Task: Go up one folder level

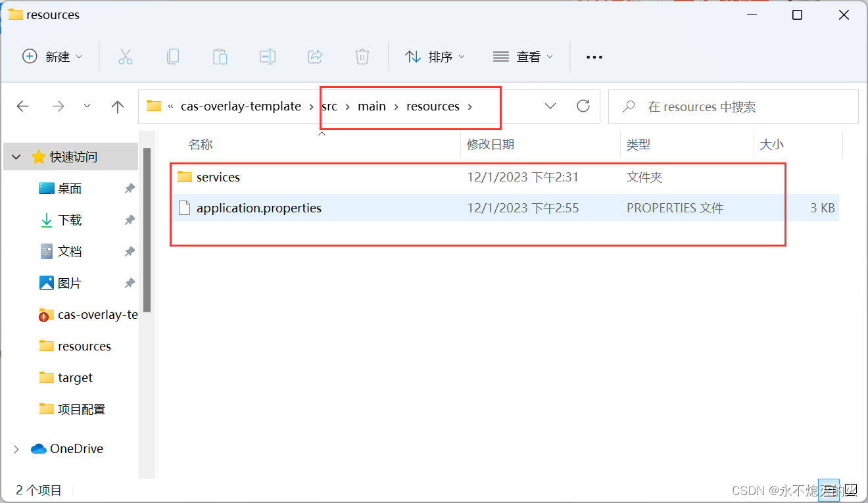Action: 118,107
